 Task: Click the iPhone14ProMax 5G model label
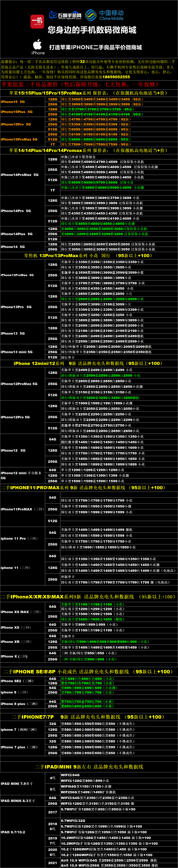19,175
